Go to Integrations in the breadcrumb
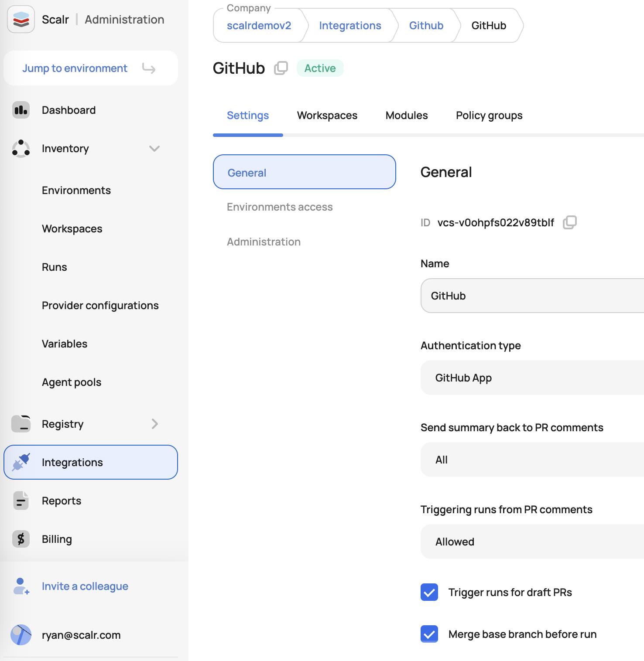Image resolution: width=644 pixels, height=661 pixels. coord(350,26)
